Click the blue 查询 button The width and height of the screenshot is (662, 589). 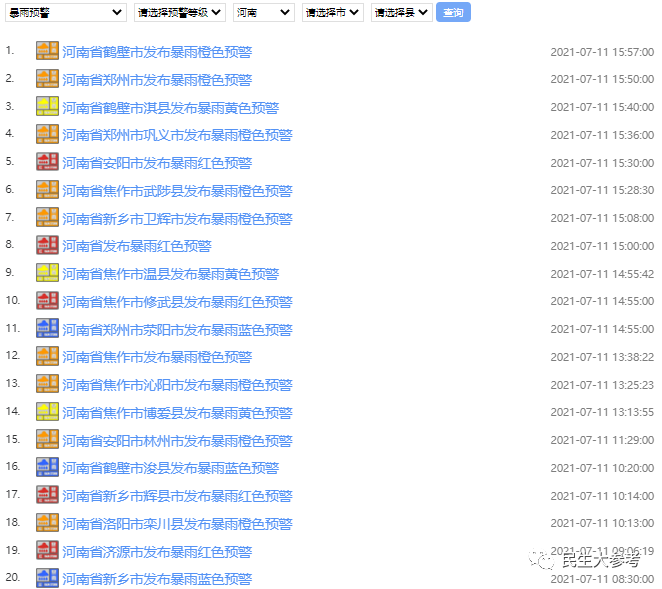453,12
